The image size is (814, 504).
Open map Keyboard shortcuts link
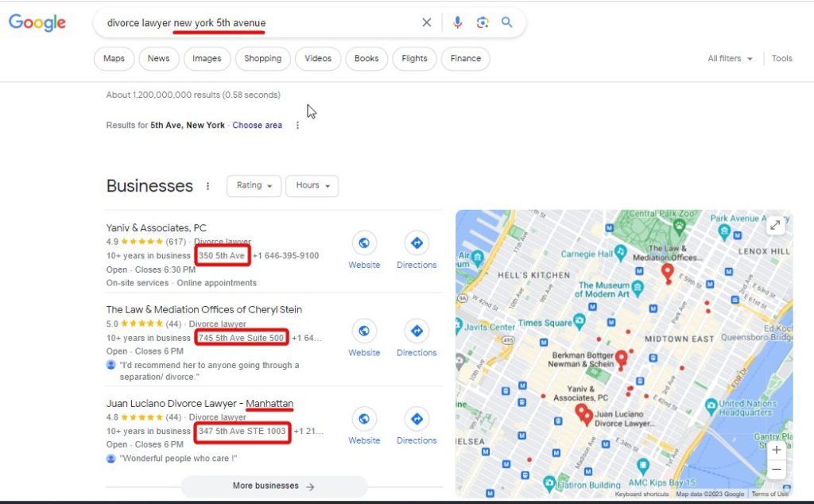(642, 494)
